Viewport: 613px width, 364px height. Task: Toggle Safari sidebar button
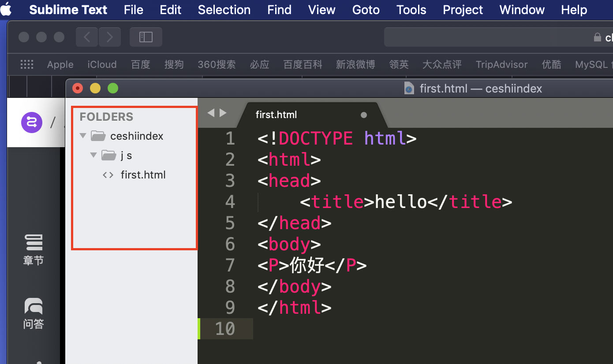pos(146,37)
